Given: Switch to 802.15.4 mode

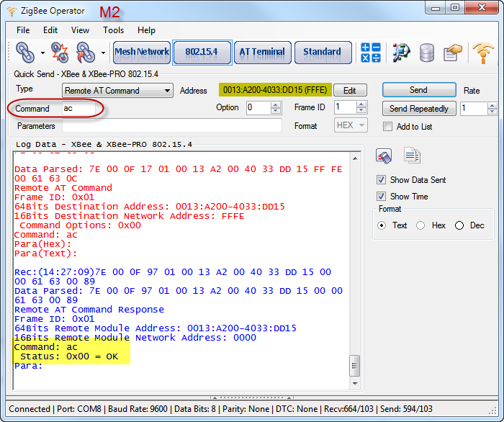Looking at the screenshot, I should coord(202,52).
